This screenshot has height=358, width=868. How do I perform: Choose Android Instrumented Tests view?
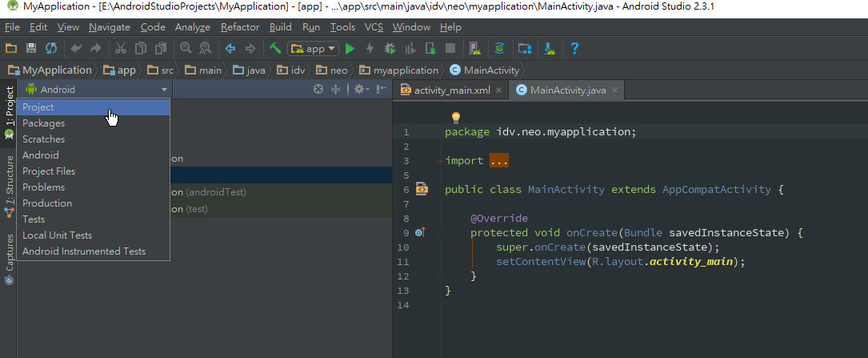tap(94, 251)
